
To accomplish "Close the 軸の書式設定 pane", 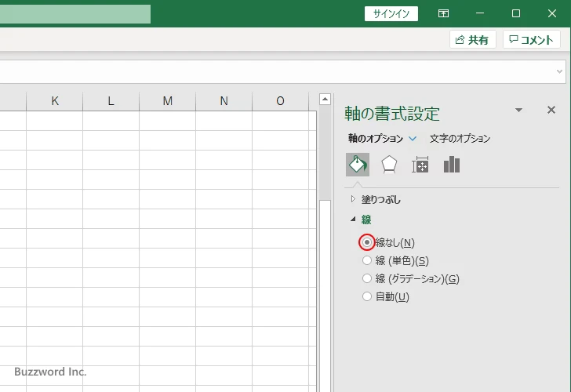I will pos(551,110).
